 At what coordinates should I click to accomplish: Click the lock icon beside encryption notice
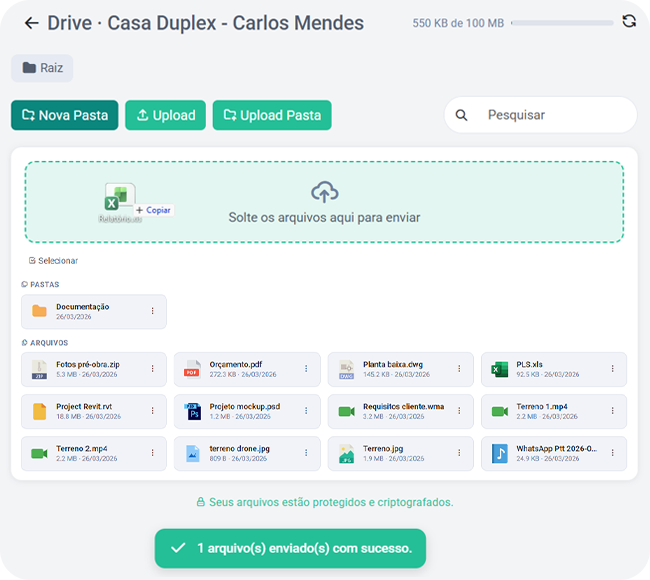pos(200,502)
